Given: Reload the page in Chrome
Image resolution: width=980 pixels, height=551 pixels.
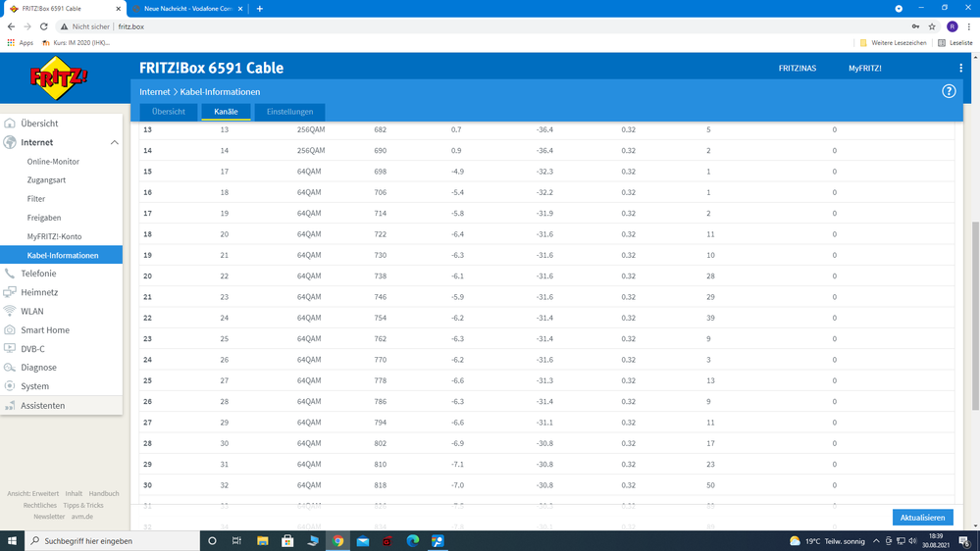Looking at the screenshot, I should (44, 26).
